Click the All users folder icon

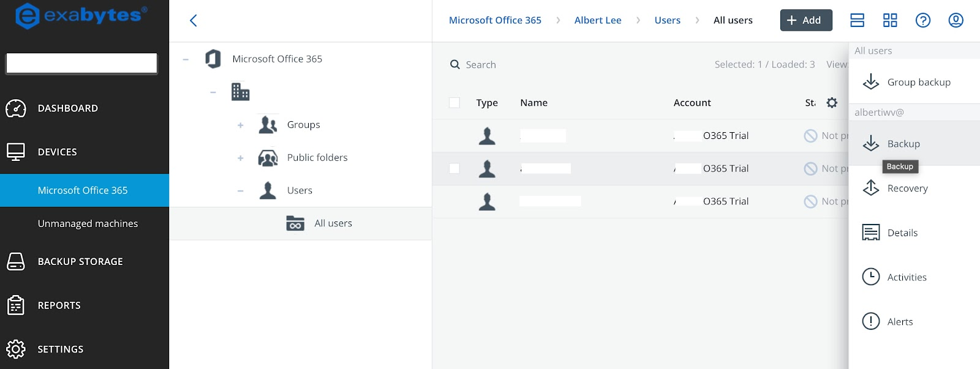coord(295,223)
